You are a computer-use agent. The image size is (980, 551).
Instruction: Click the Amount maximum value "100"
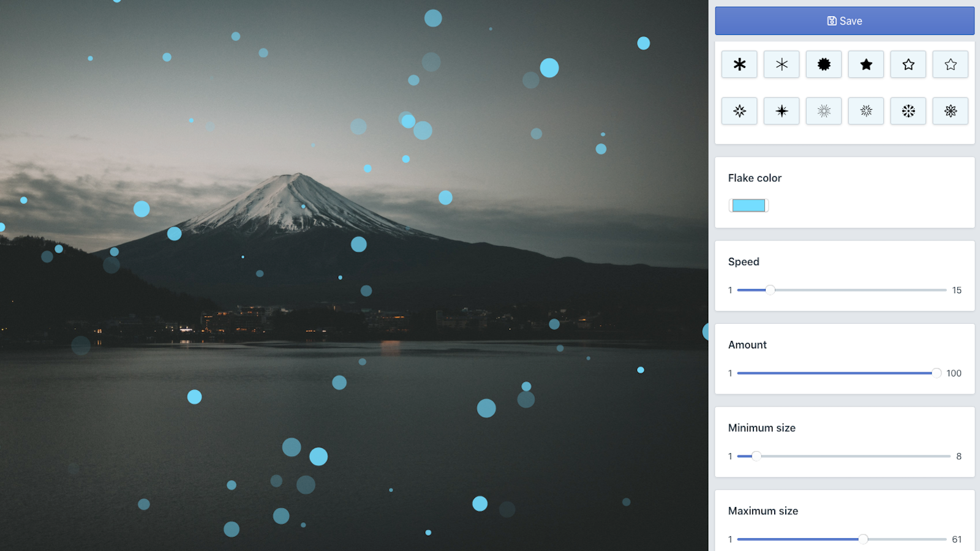(954, 373)
